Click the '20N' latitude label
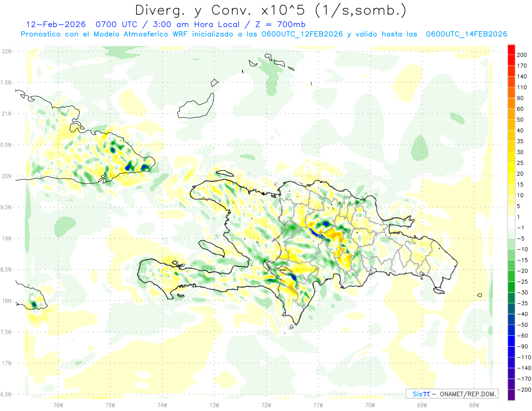532x411 pixels. tap(7, 176)
